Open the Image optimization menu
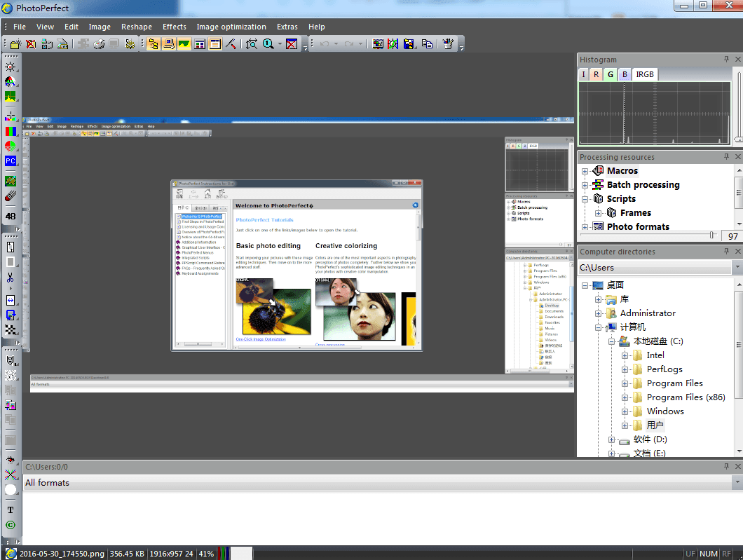This screenshot has width=743, height=560. point(231,27)
